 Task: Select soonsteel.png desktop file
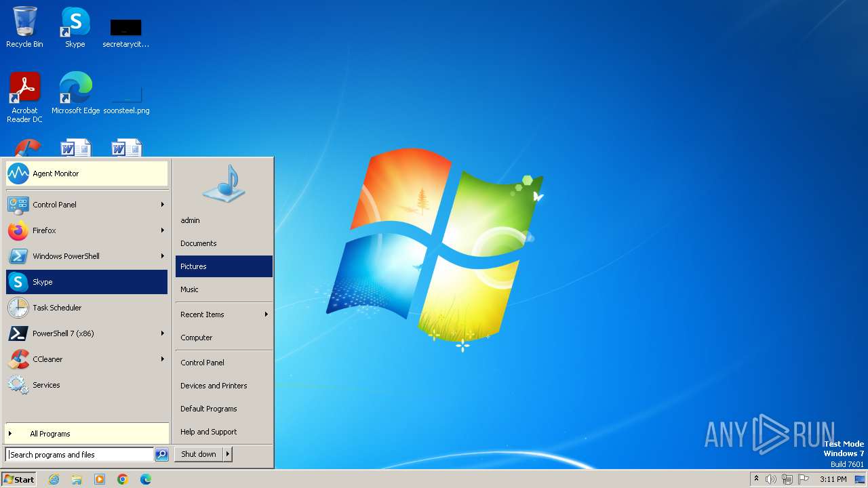126,98
